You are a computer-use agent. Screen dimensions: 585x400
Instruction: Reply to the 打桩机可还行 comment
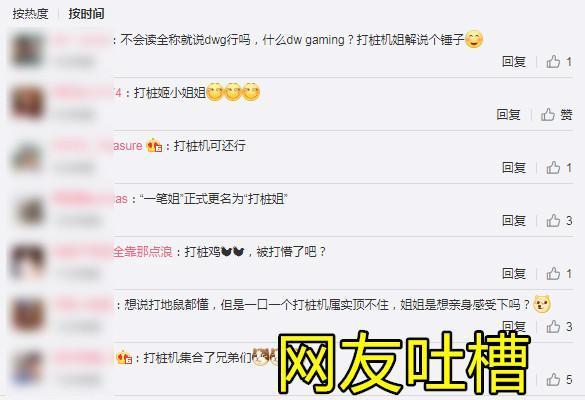(x=514, y=168)
